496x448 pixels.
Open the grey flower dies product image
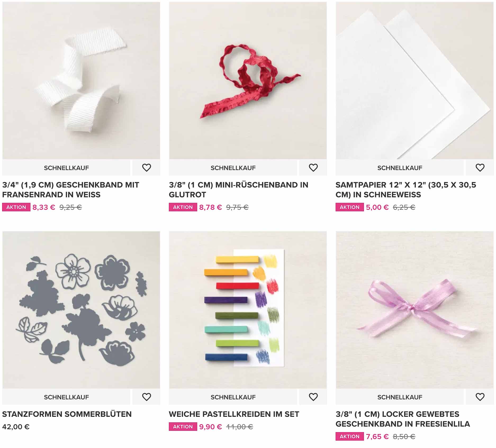point(81,310)
